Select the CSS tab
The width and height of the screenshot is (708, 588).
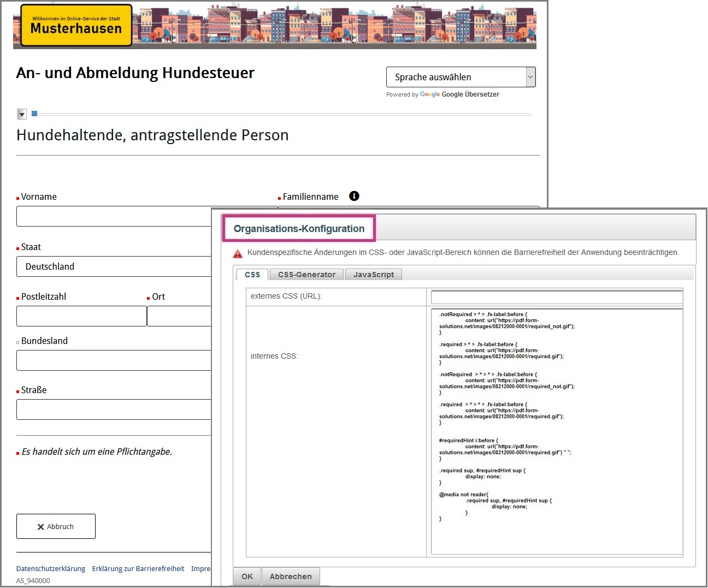[x=252, y=275]
